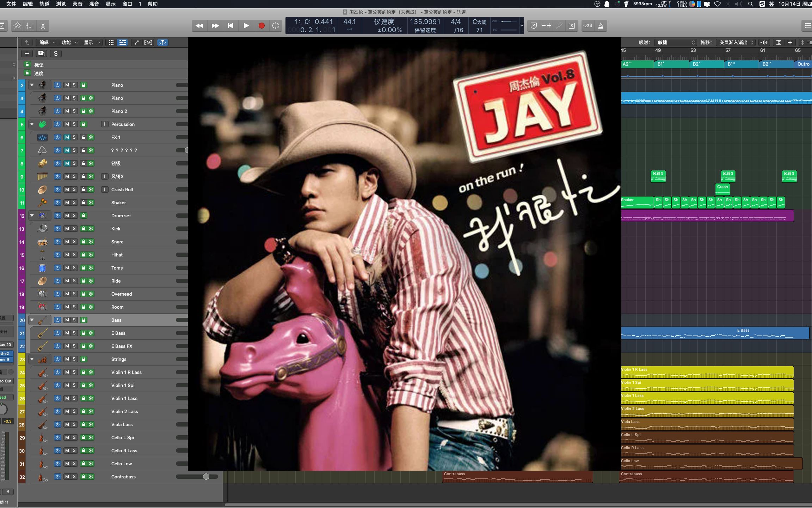Collapse the Piano track stack

[x=32, y=85]
